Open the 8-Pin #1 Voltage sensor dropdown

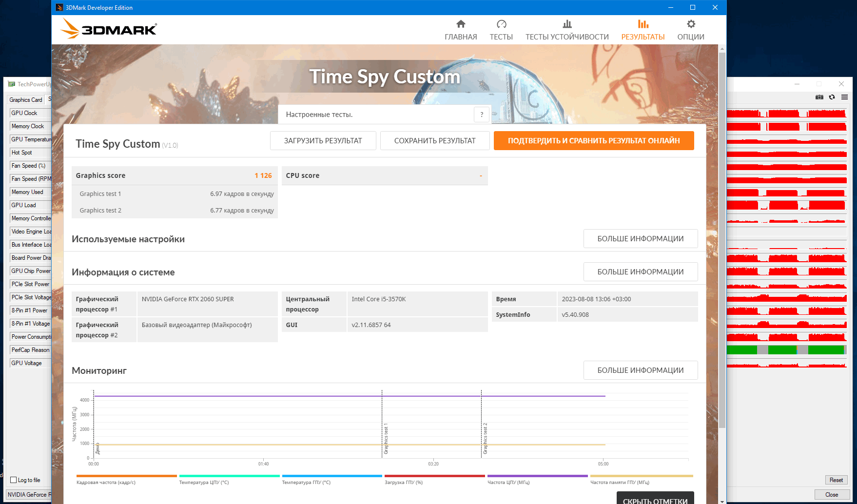tap(30, 324)
